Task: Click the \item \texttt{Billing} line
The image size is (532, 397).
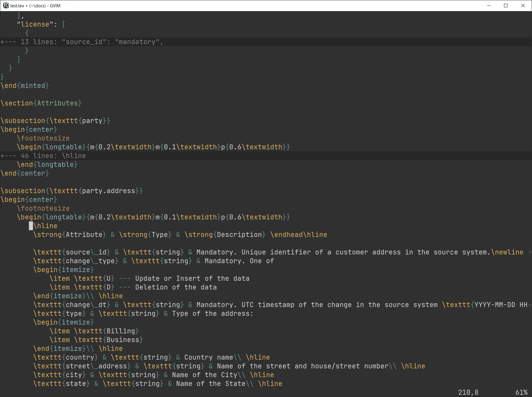Action: point(94,331)
